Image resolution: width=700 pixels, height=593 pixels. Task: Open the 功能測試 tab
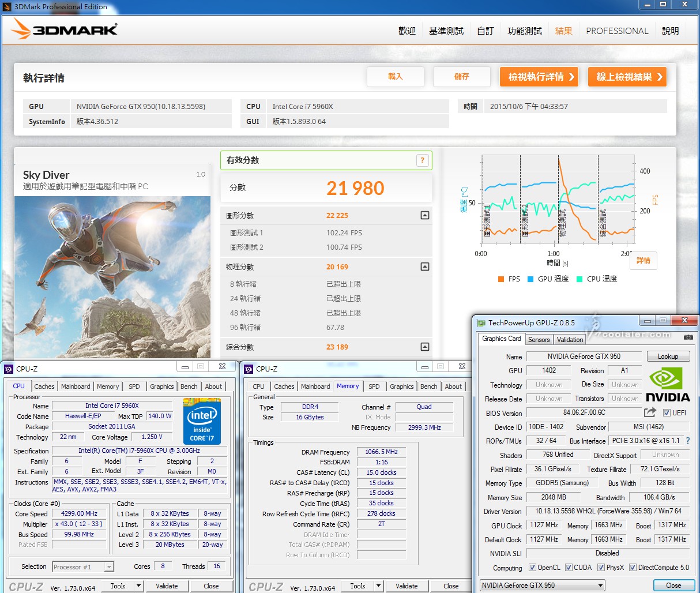pyautogui.click(x=525, y=31)
